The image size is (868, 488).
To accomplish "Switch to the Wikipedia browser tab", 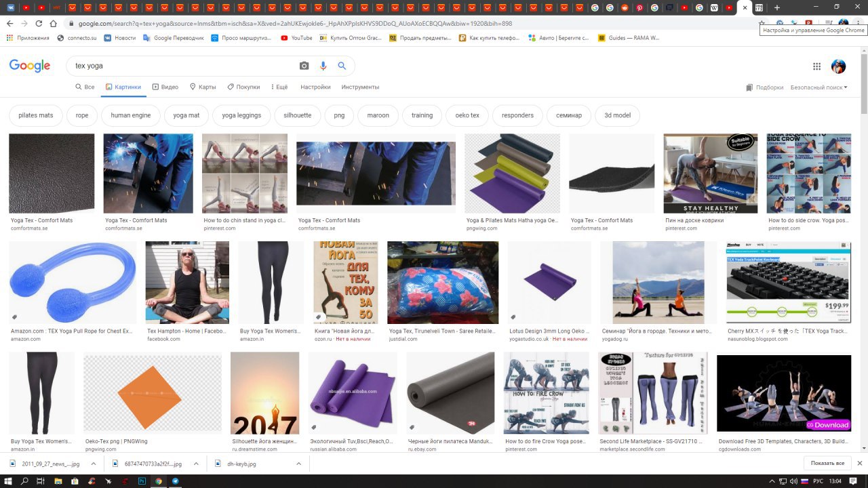I will pyautogui.click(x=714, y=7).
